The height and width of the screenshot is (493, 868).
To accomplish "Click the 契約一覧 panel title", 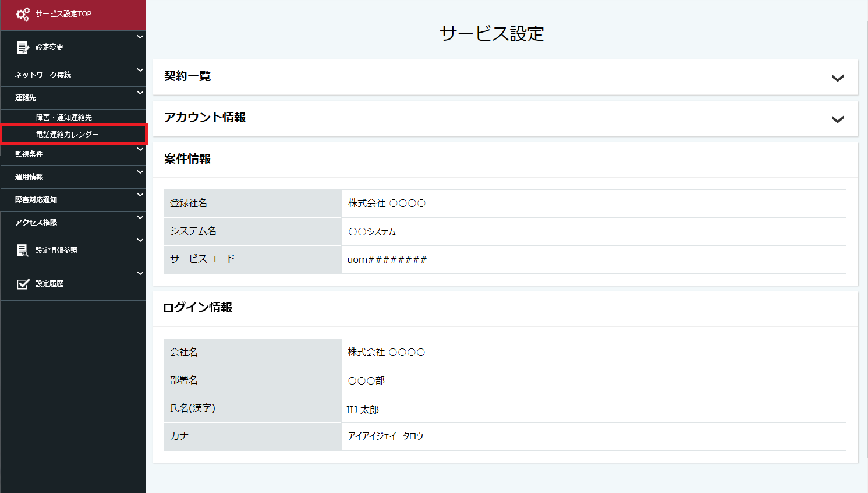I will click(187, 76).
